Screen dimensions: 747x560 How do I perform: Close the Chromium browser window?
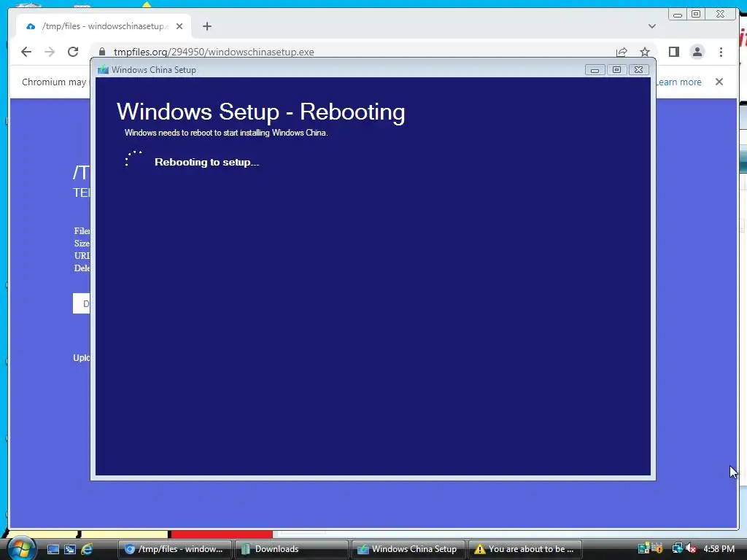click(x=721, y=15)
